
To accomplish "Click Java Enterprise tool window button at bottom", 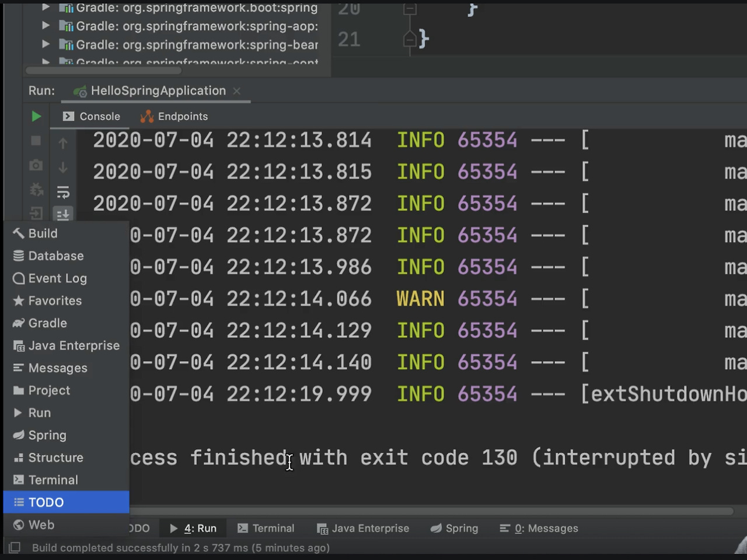I will tap(363, 528).
